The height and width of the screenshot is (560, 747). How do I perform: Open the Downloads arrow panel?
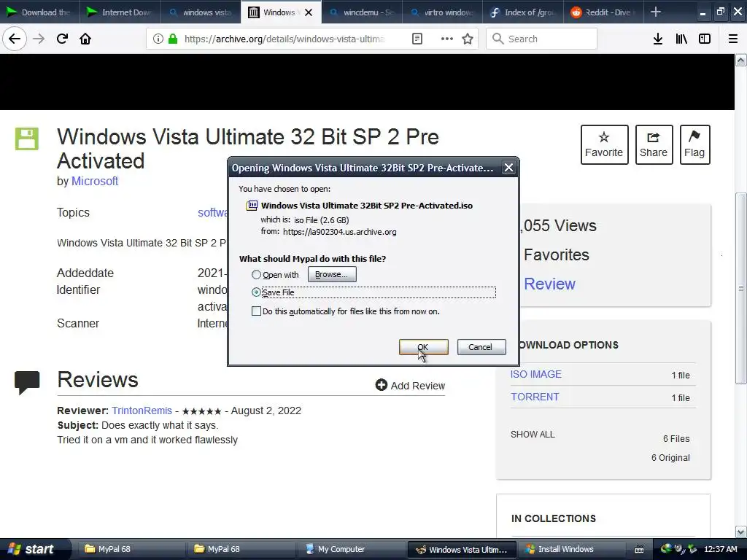coord(658,39)
